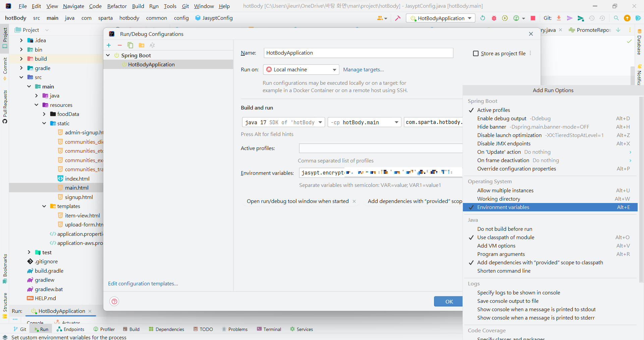
Task: Open Pull Requests sidebar panel
Action: (x=5, y=107)
